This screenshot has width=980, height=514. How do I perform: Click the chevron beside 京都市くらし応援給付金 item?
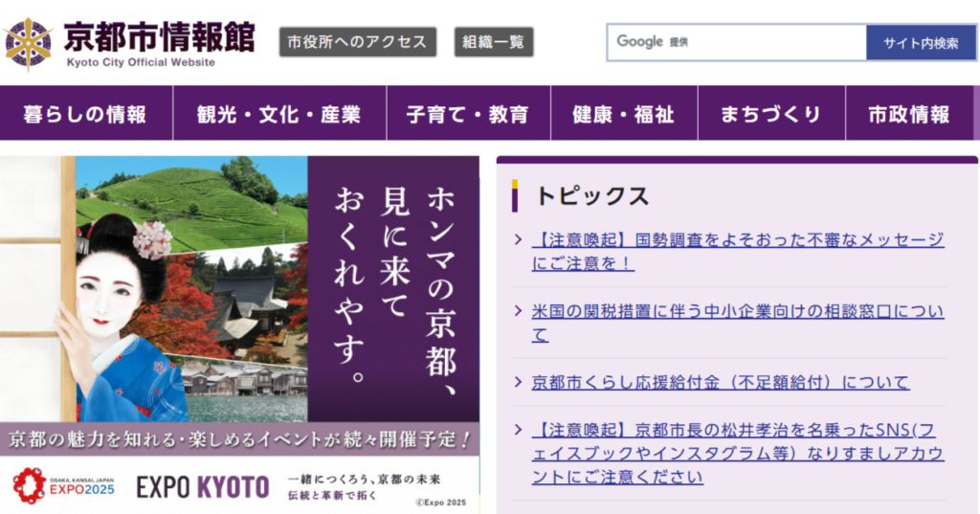click(518, 382)
